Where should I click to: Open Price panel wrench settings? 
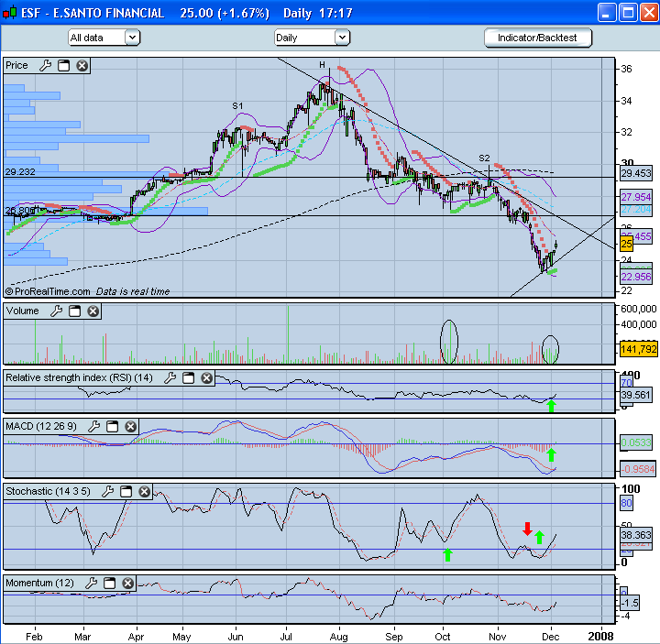pyautogui.click(x=46, y=66)
